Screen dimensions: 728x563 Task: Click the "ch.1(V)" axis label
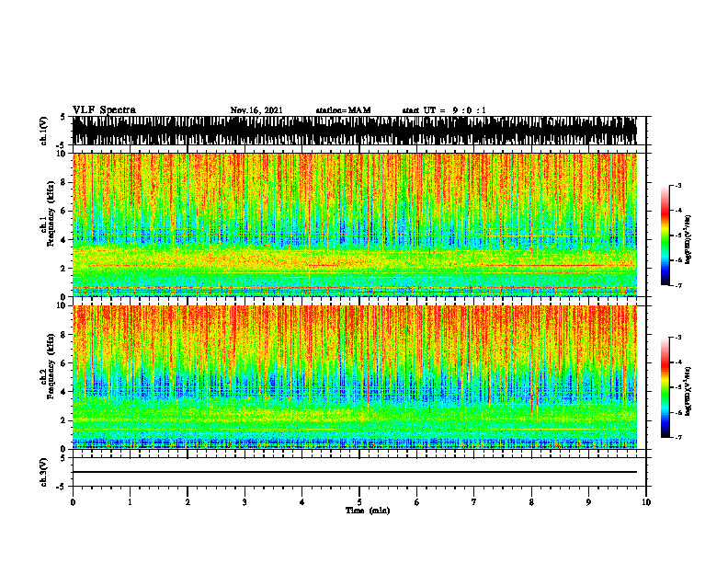44,131
